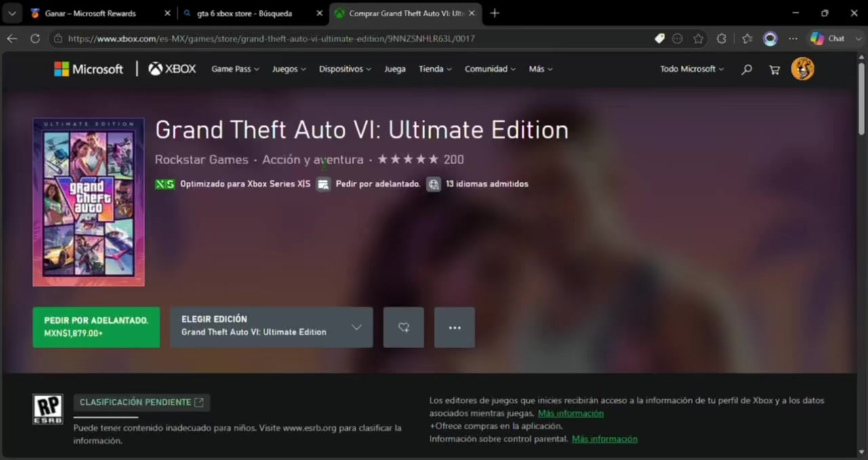The height and width of the screenshot is (460, 868).
Task: Close the Comprar Grand Theft Auto VI tab
Action: 471,14
